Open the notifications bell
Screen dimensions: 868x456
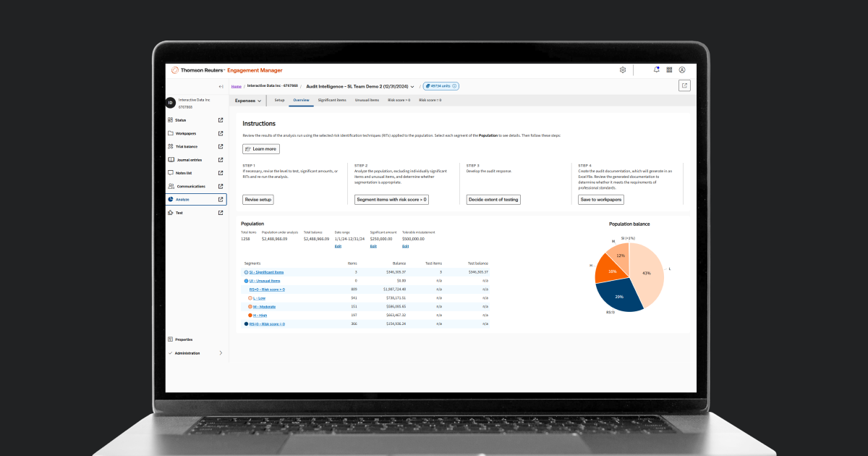(x=656, y=70)
